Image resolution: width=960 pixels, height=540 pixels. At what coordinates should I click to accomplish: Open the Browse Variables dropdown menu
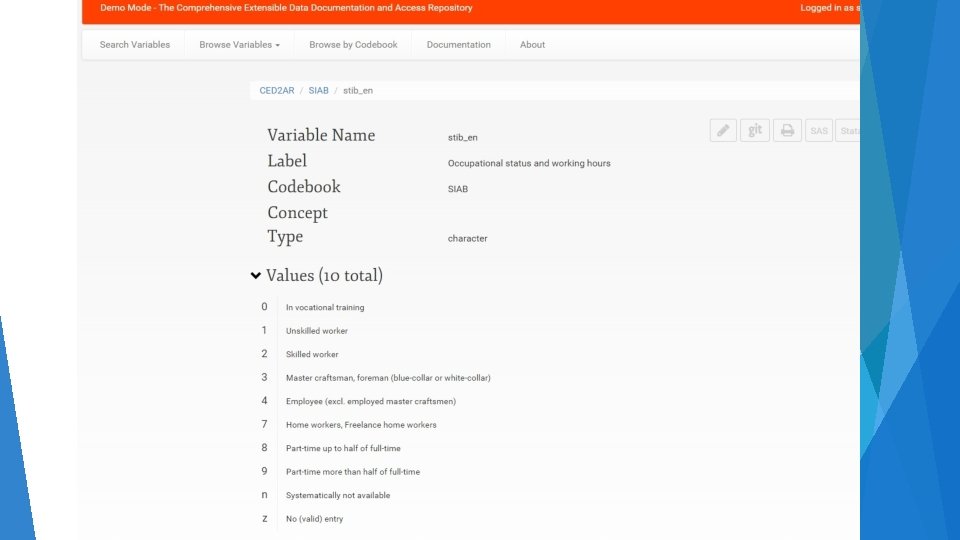pos(239,45)
